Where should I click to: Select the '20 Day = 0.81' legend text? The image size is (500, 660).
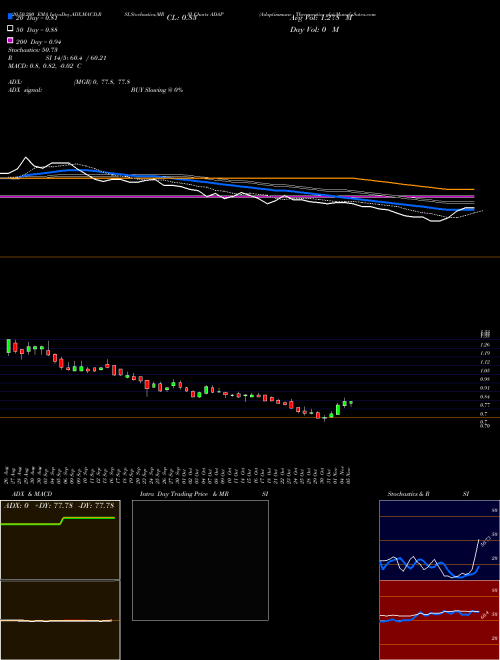point(37,18)
